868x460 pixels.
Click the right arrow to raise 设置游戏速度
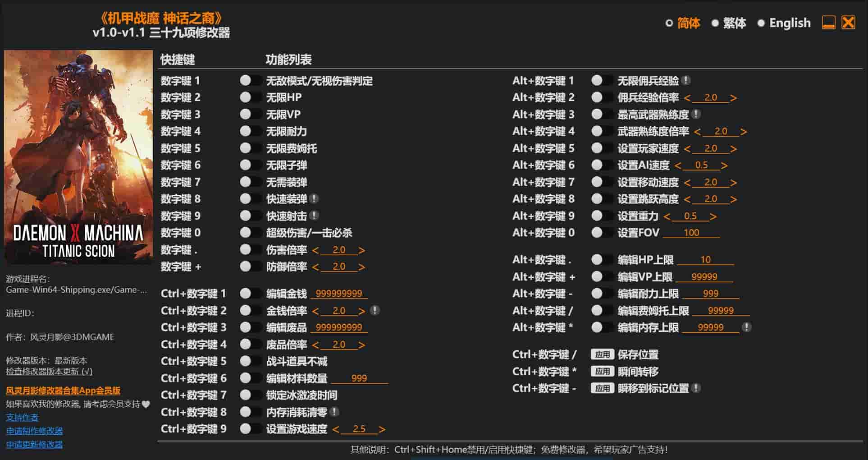tap(382, 429)
